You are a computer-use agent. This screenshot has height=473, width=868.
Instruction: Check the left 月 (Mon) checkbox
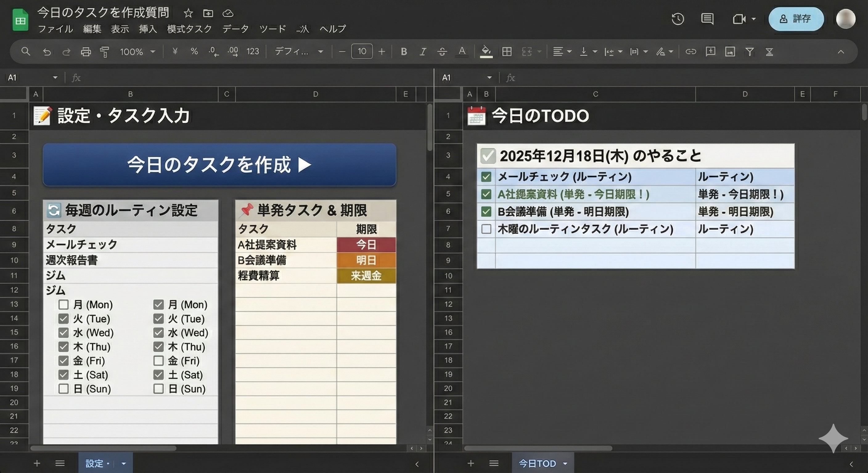point(63,304)
